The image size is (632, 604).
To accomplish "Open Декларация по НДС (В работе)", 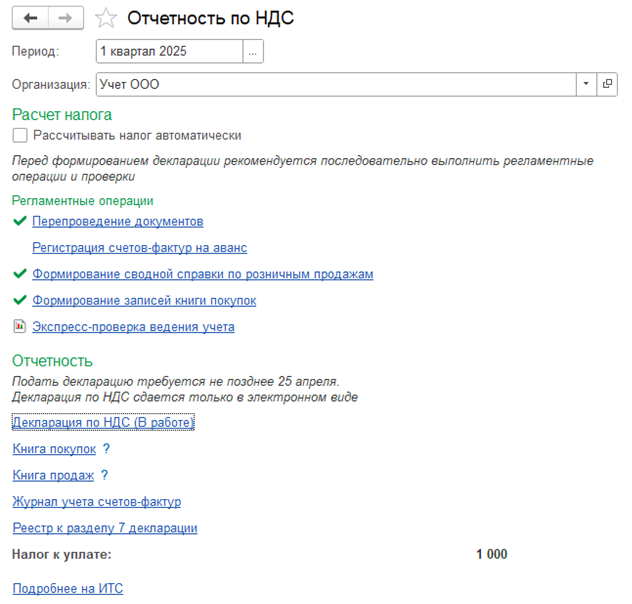I will [x=103, y=423].
